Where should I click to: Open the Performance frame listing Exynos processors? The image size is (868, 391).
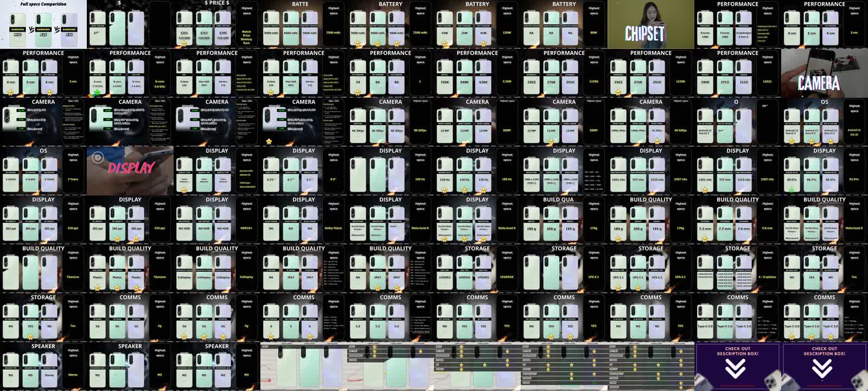coord(738,24)
